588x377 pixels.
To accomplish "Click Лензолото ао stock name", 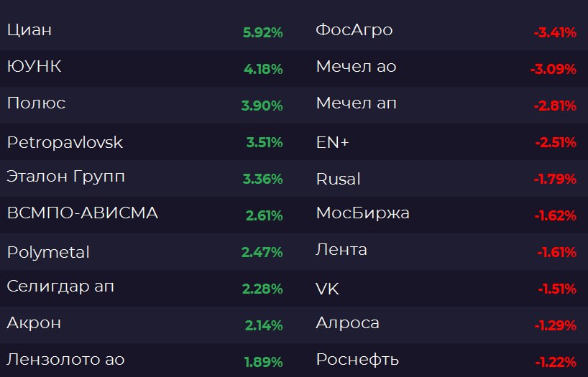I will point(65,359).
